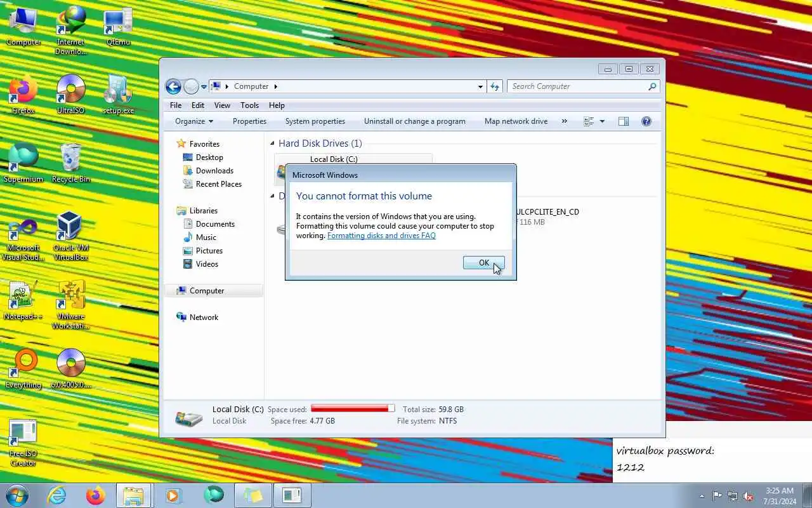
Task: Open the Everything search shortcut
Action: (23, 370)
